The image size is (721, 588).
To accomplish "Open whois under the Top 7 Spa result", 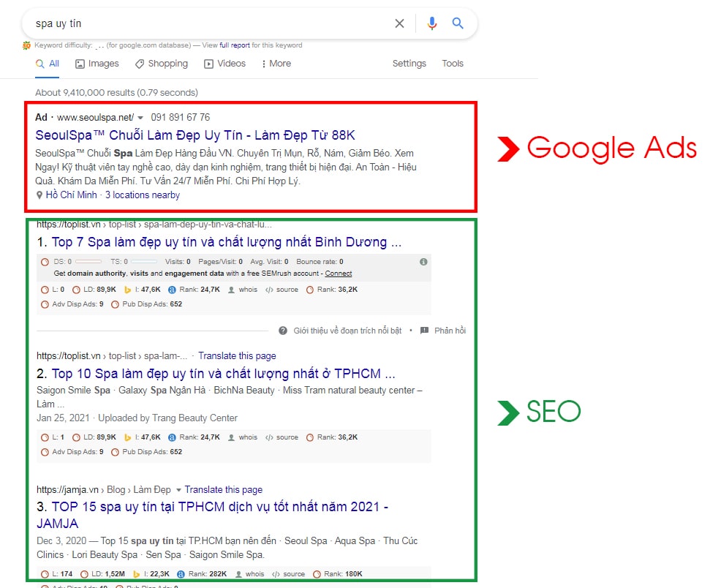I will coord(243,290).
